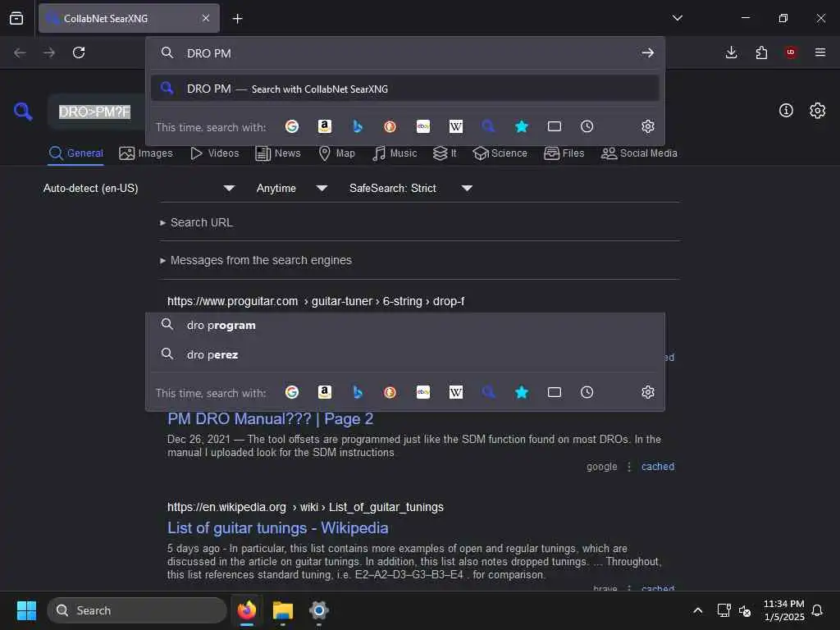840x630 pixels.
Task: Open cached link next to google label
Action: [658, 467]
